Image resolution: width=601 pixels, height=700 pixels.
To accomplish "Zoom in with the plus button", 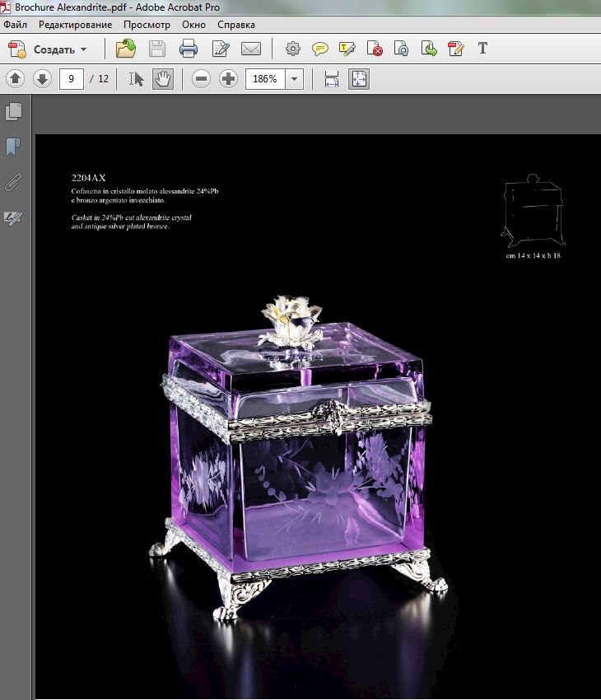I will pyautogui.click(x=228, y=79).
